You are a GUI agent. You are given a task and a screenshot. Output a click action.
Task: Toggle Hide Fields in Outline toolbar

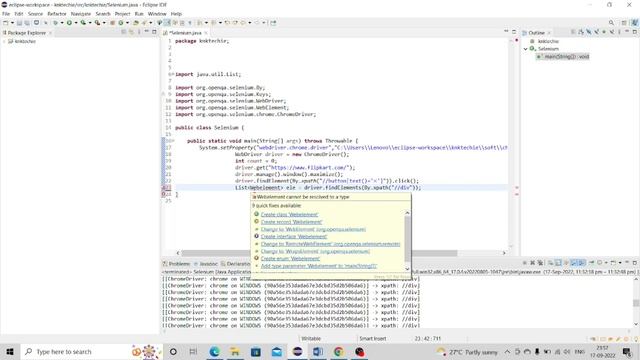pos(589,32)
